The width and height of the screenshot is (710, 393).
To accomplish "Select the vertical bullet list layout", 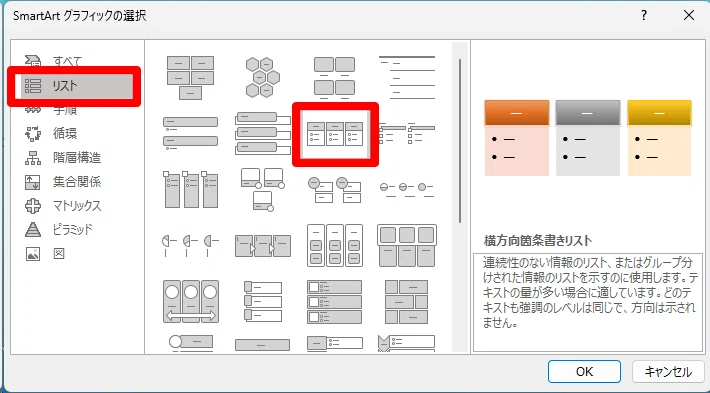I will pos(191,134).
